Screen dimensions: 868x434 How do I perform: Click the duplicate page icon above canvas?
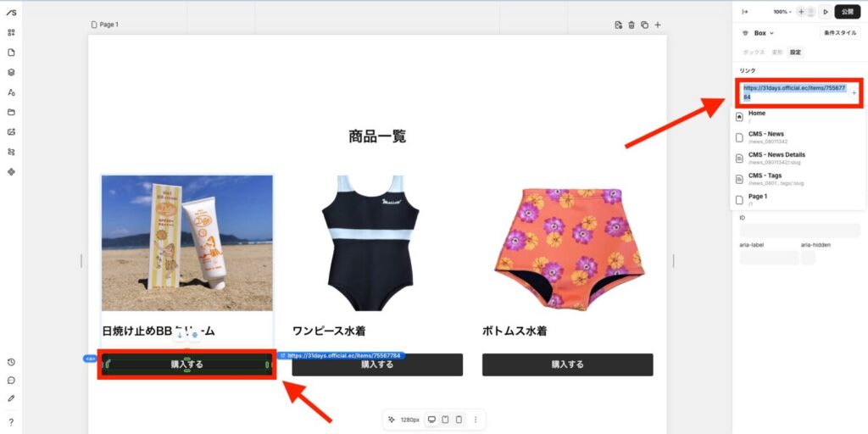644,25
